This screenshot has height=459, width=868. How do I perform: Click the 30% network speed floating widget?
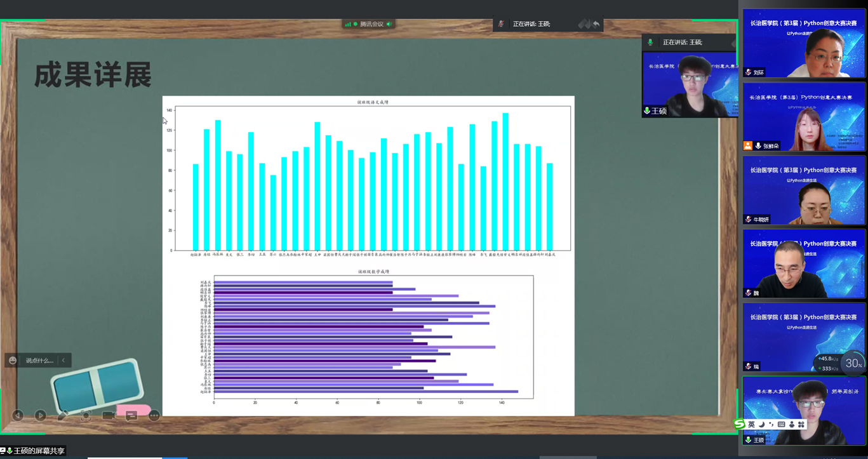853,363
